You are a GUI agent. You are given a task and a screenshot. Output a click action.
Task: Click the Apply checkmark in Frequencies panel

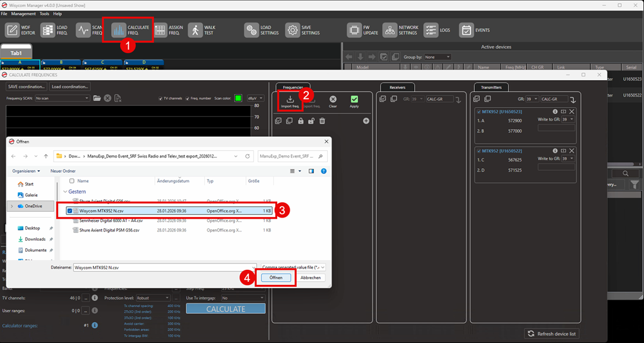(354, 101)
